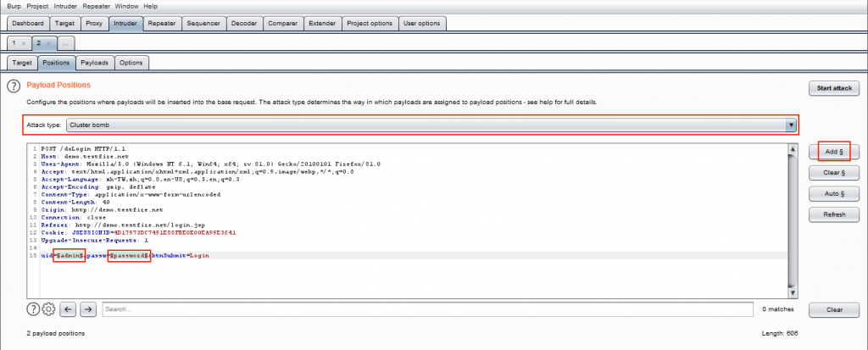
Task: Click the §password§ payload position
Action: (x=129, y=256)
